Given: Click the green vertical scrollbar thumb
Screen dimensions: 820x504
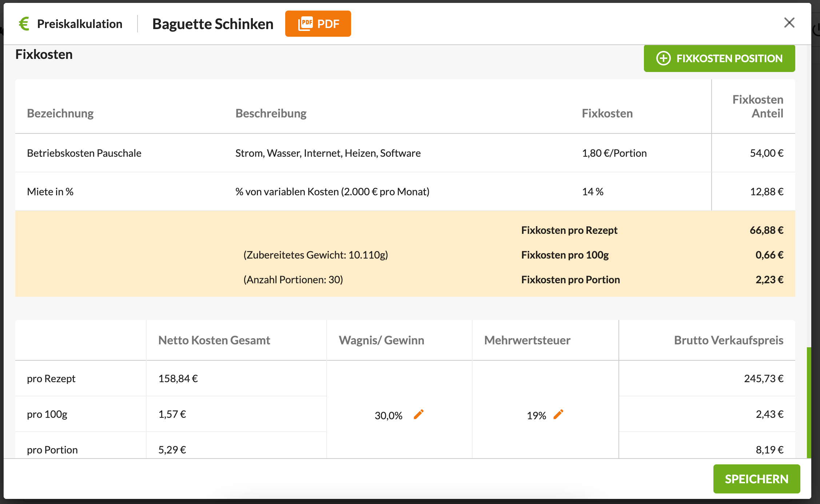Looking at the screenshot, I should (809, 403).
